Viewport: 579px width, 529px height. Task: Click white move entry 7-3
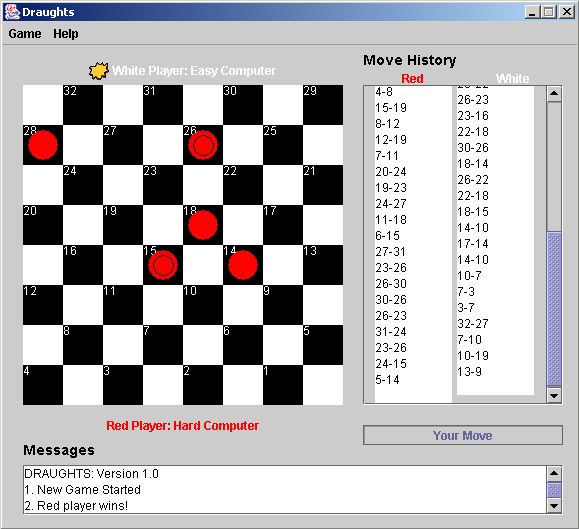466,291
